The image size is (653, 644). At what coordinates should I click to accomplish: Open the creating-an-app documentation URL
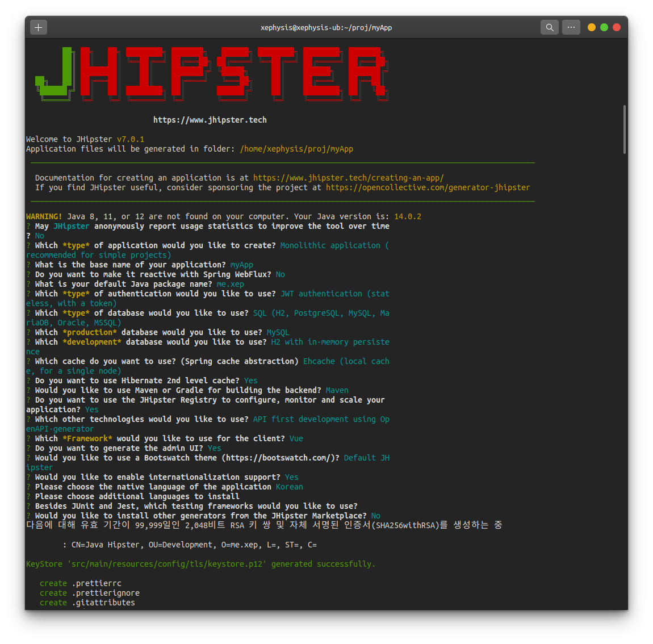pos(349,178)
